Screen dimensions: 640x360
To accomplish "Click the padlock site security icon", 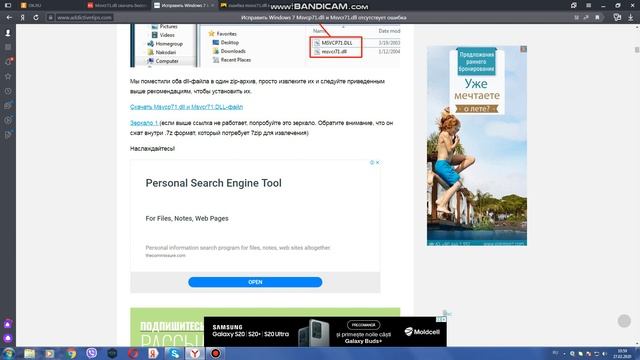I will (51, 18).
